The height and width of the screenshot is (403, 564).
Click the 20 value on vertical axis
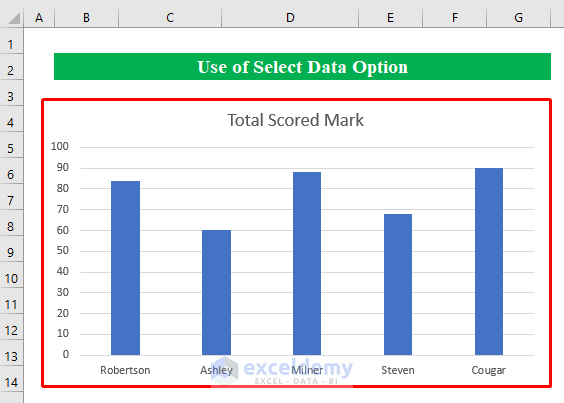pyautogui.click(x=63, y=313)
